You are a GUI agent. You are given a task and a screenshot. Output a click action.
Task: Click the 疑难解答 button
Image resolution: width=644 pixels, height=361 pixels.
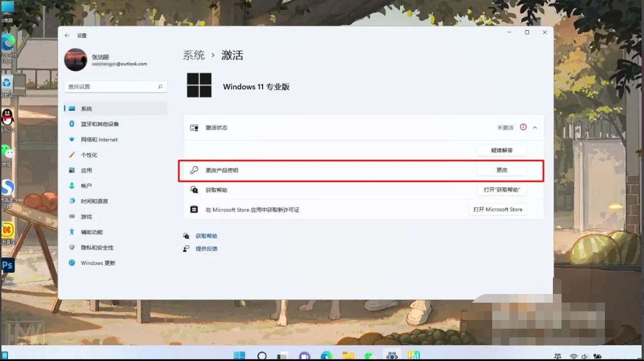(502, 150)
